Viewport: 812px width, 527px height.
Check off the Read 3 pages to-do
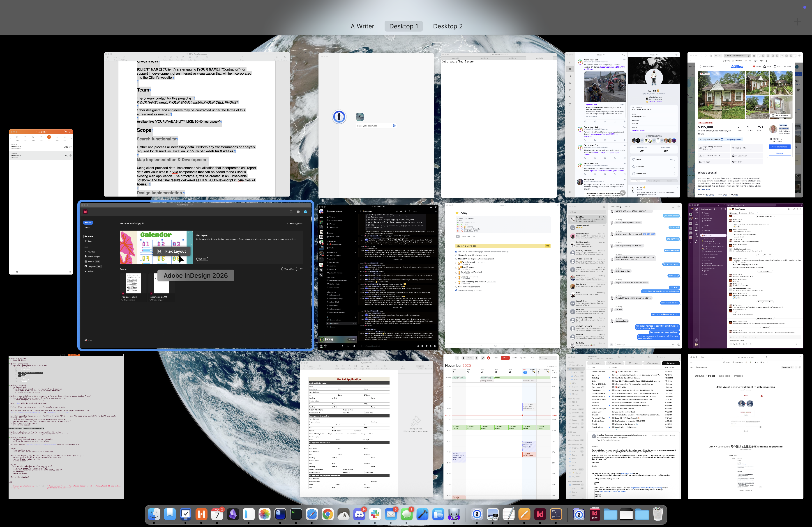(x=456, y=268)
